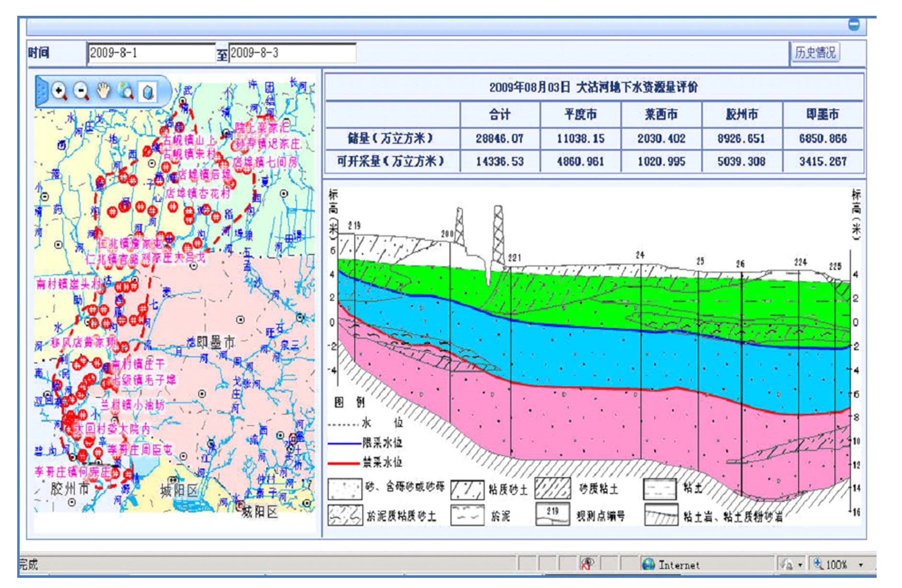Click the 店埠镇杏花村 monitoring point label
This screenshot has width=902, height=588.
(198, 193)
